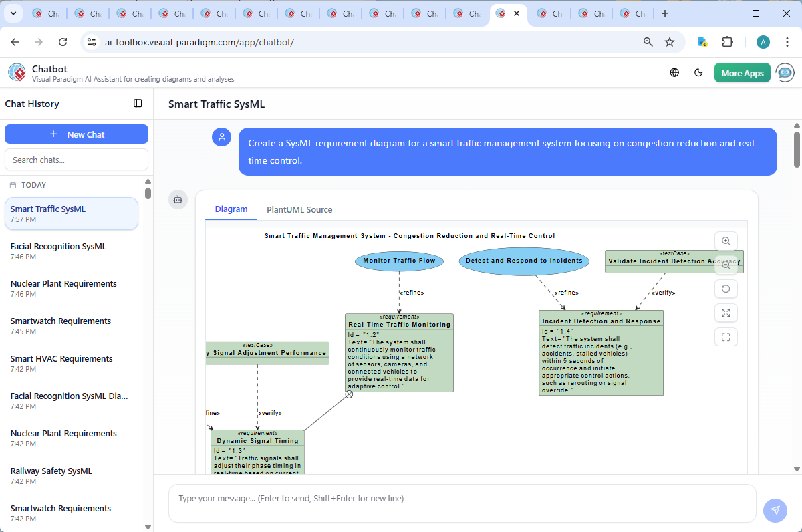Image resolution: width=802 pixels, height=532 pixels.
Task: Open More Apps
Action: [742, 72]
